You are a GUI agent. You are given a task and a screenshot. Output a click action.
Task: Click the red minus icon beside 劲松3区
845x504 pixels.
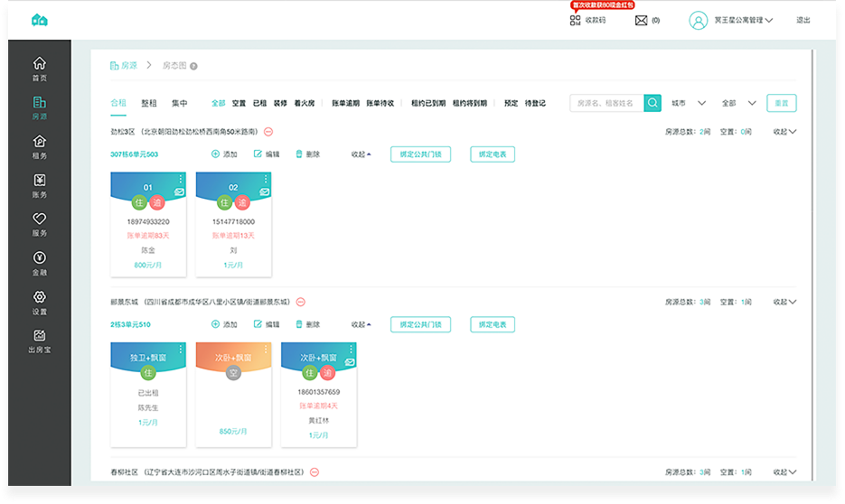(268, 131)
